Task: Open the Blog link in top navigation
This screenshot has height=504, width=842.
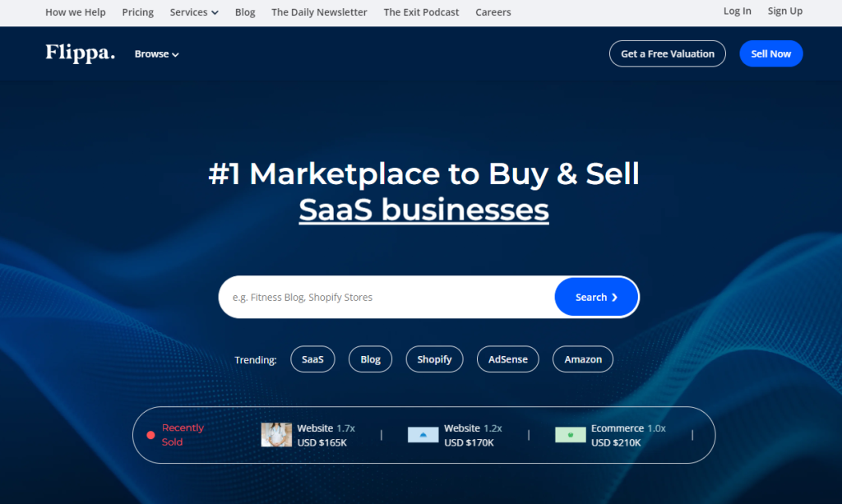Action: pos(245,12)
